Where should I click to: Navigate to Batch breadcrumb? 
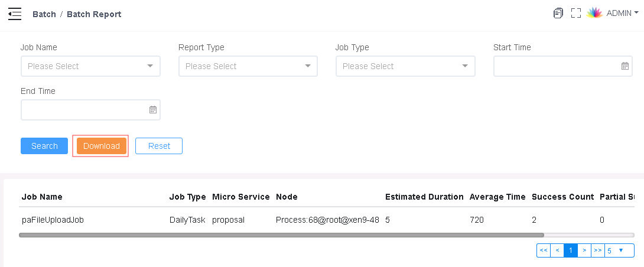tap(44, 14)
